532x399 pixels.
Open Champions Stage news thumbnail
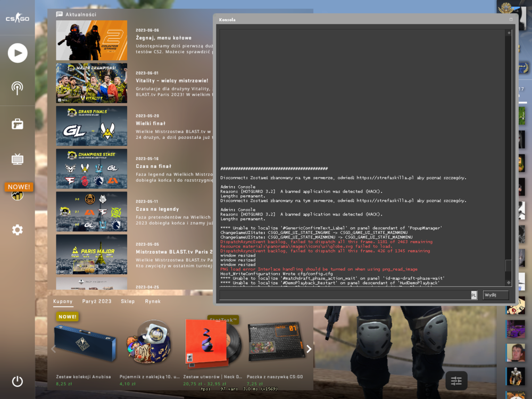(92, 169)
